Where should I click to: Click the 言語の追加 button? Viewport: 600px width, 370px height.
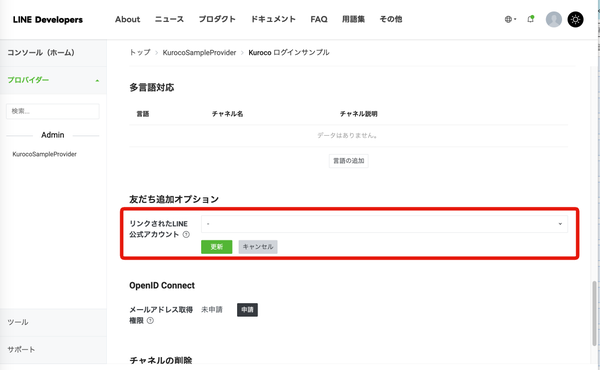click(x=349, y=161)
